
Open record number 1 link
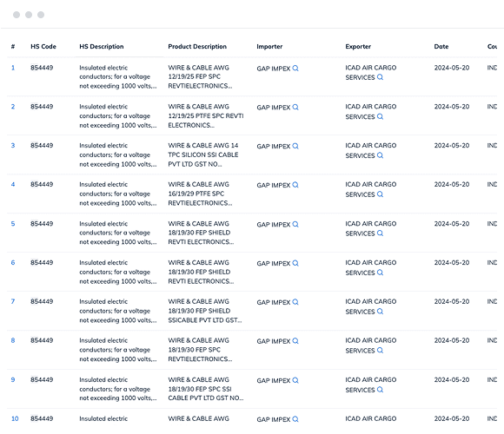click(x=13, y=68)
